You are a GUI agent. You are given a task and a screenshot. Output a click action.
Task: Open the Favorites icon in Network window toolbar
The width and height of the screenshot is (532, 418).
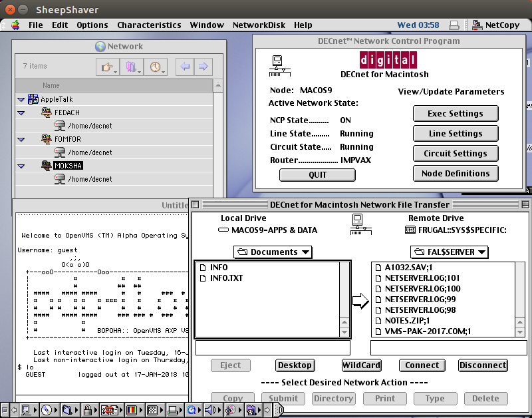(130, 66)
